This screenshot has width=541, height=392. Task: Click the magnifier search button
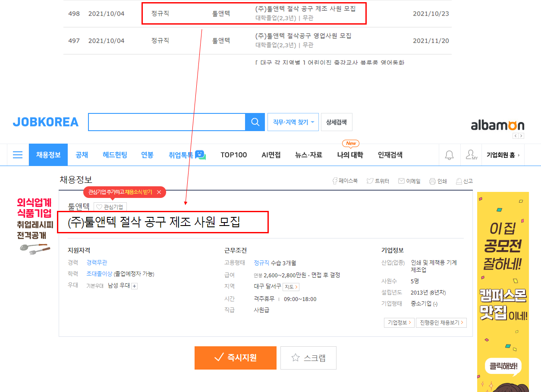click(x=255, y=122)
